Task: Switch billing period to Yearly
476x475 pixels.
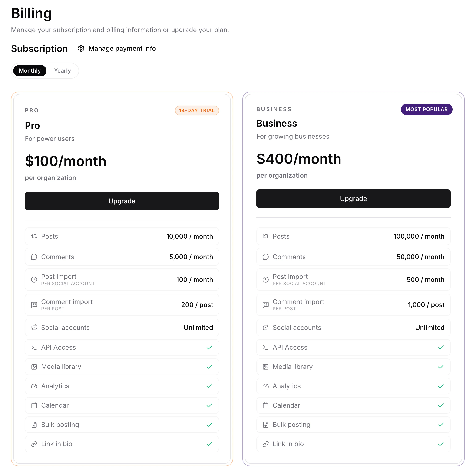Action: (x=62, y=71)
